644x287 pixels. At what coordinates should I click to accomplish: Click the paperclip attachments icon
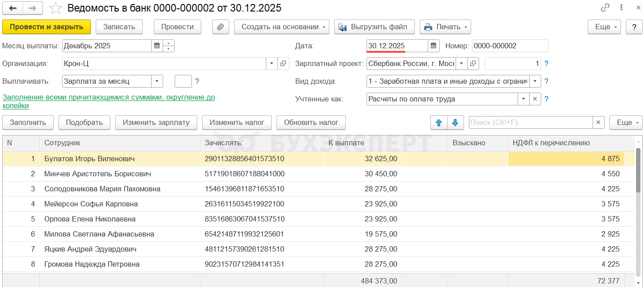pos(220,27)
